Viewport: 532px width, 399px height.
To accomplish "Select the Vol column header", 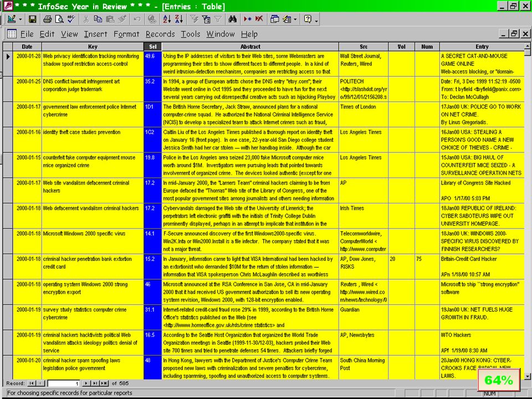I will click(401, 47).
